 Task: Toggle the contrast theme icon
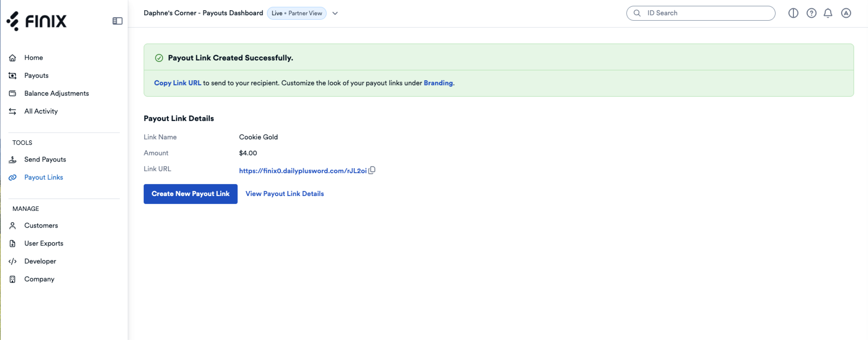793,13
